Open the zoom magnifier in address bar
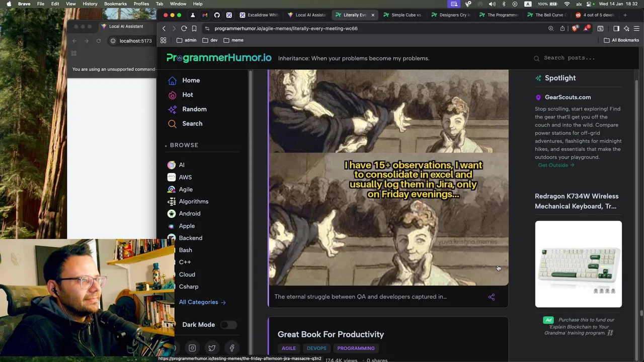This screenshot has height=362, width=644. 551,29
